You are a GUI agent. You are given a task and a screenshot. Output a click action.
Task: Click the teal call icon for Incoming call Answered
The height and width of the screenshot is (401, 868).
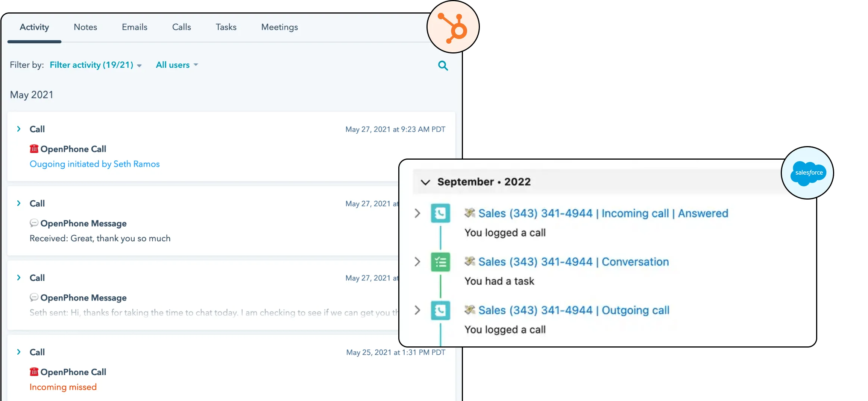pyautogui.click(x=440, y=213)
